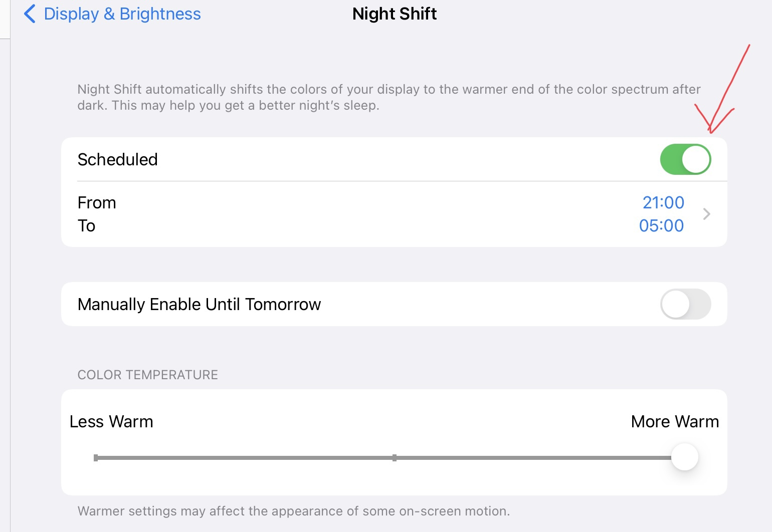Tap the Scheduled row label
The width and height of the screenshot is (772, 532).
pos(118,159)
